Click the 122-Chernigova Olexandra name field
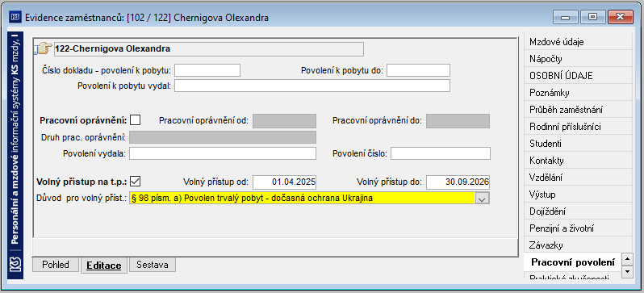The image size is (644, 293). (209, 49)
